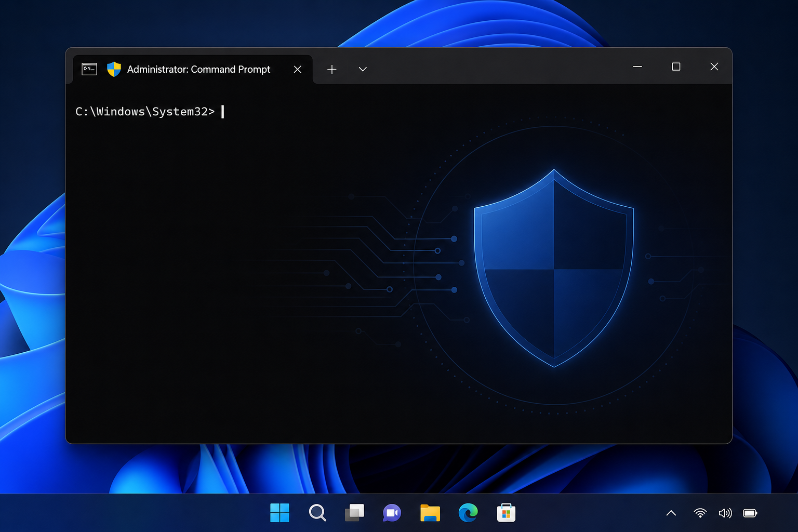Click the C:\Windows\System32> prompt text
This screenshot has width=798, height=532.
145,112
